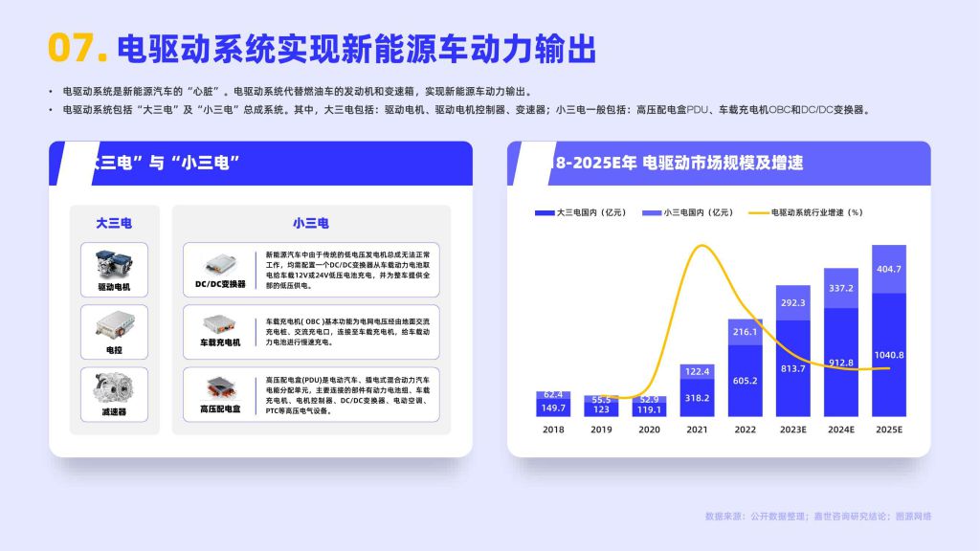Select the DC/DC变换器 device image
The image size is (980, 551).
pyautogui.click(x=220, y=263)
